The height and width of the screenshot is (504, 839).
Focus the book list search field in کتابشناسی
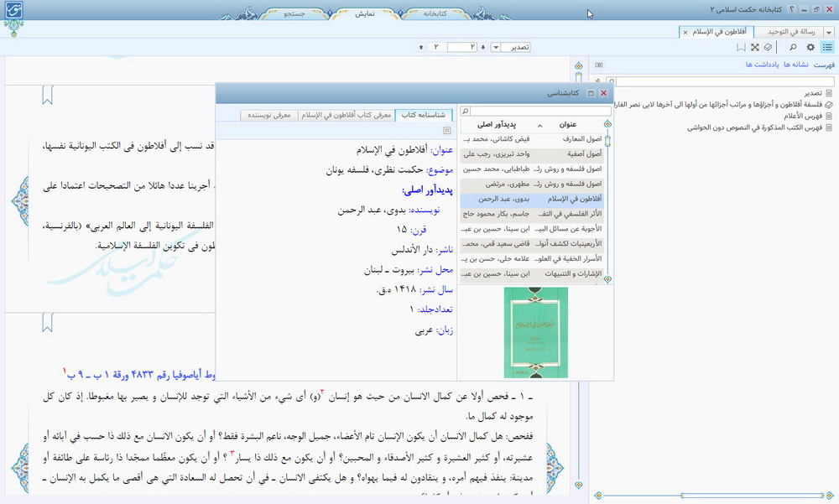(540, 111)
